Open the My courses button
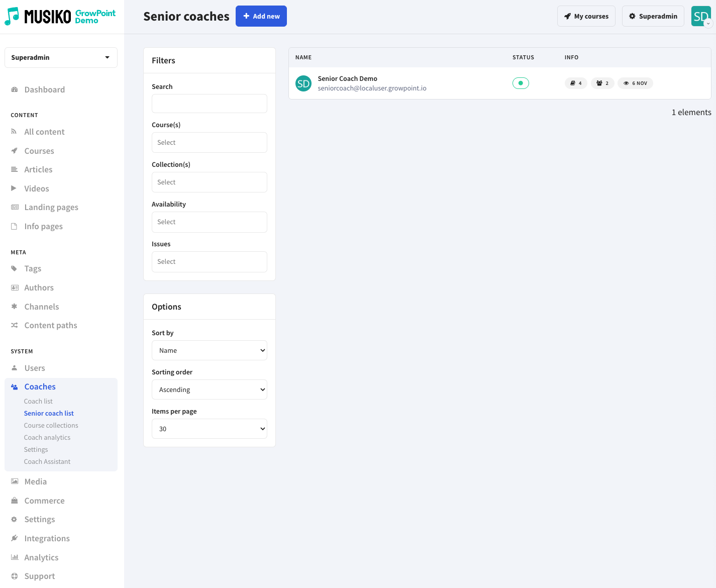Screen dimensions: 716x588 click(586, 16)
